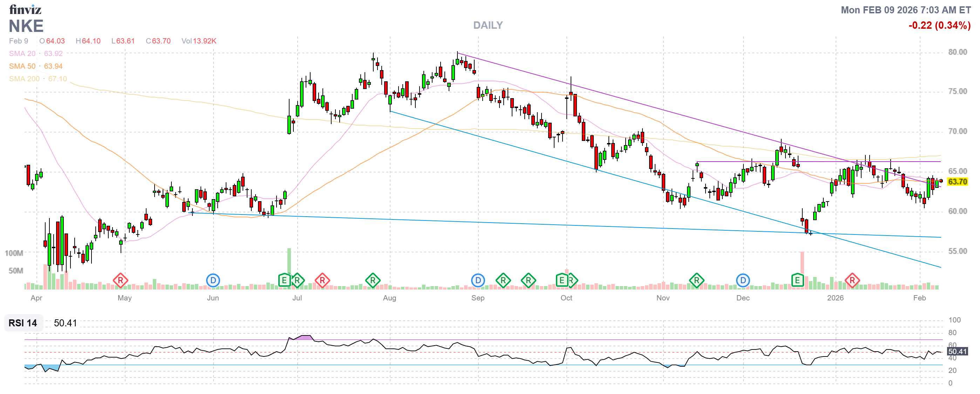Click the green R marker in mid-November

696,281
